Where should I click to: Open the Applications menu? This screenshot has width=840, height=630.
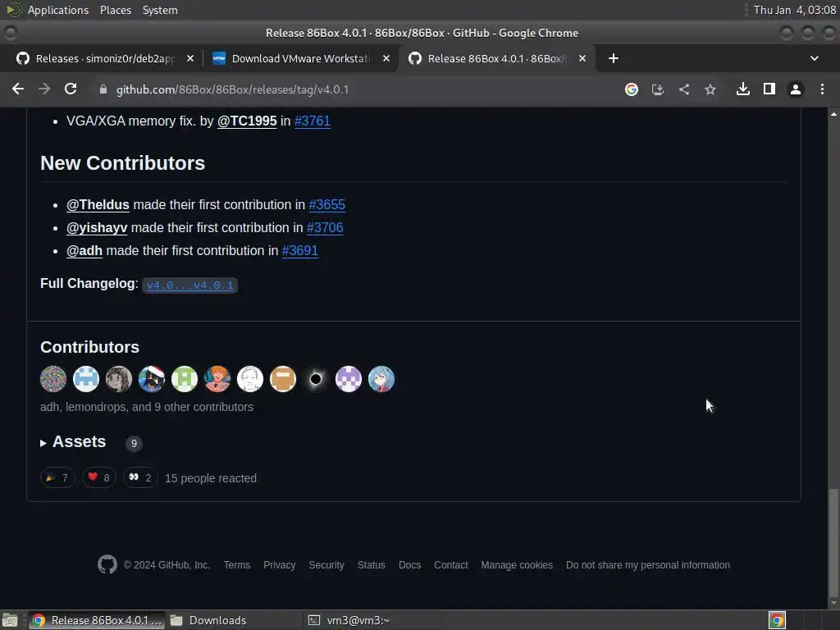58,10
